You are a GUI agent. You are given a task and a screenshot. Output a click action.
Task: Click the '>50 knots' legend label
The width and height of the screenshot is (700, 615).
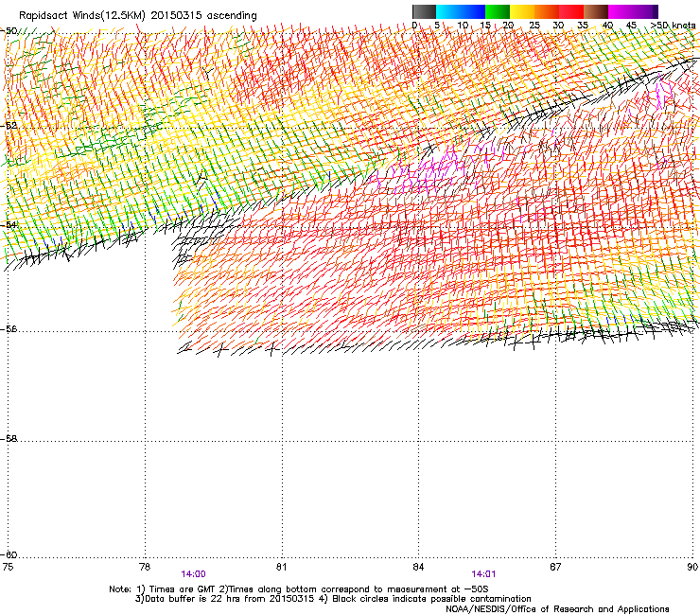[673, 26]
